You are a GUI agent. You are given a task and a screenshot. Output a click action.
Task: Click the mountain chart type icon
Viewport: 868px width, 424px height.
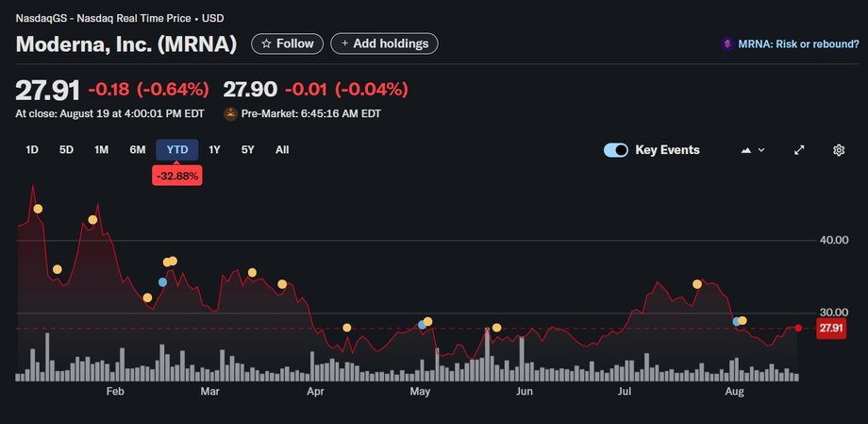[747, 150]
